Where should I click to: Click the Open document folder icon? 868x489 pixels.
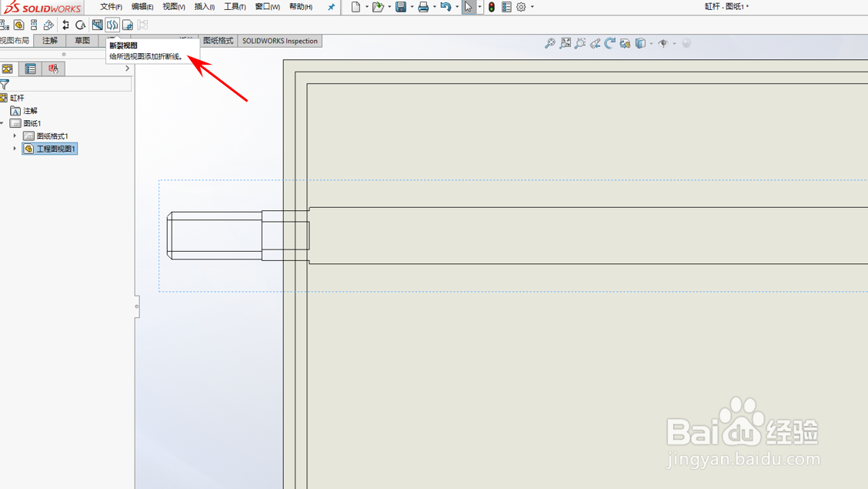pos(378,7)
